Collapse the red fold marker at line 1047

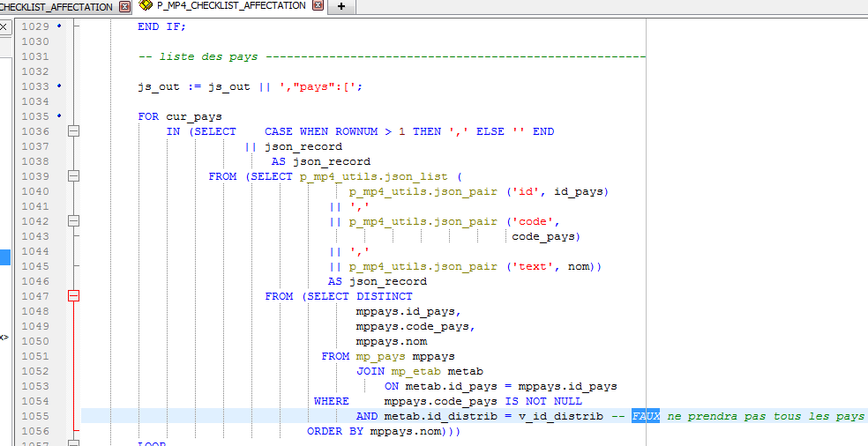tap(74, 296)
